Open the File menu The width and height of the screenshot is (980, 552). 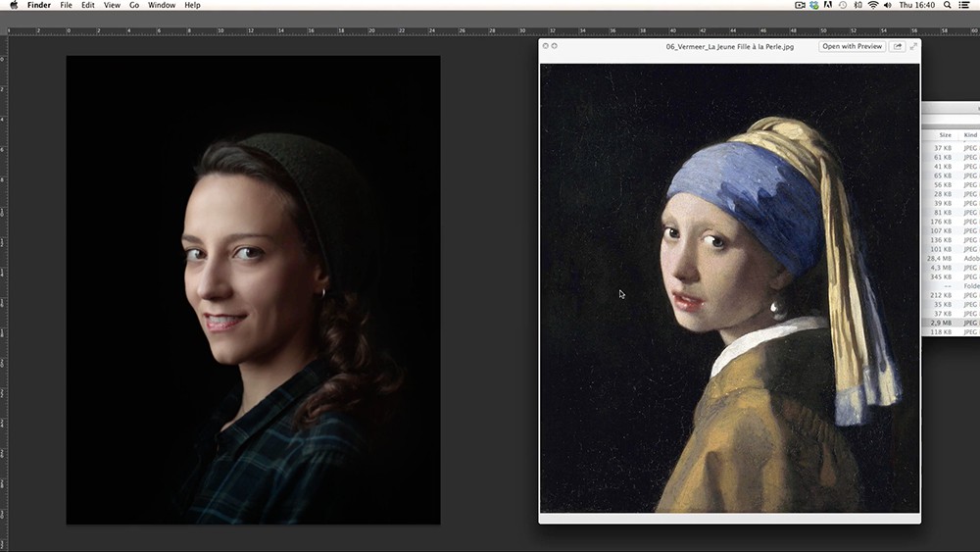66,5
